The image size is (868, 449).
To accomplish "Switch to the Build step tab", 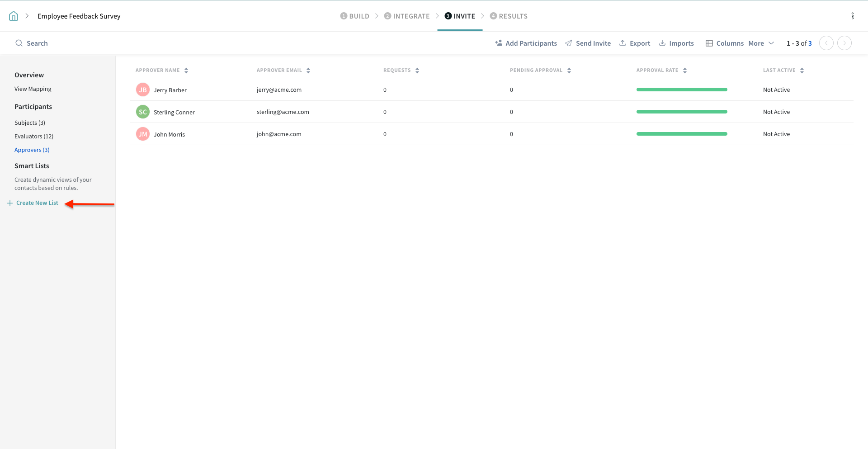I will (x=355, y=16).
